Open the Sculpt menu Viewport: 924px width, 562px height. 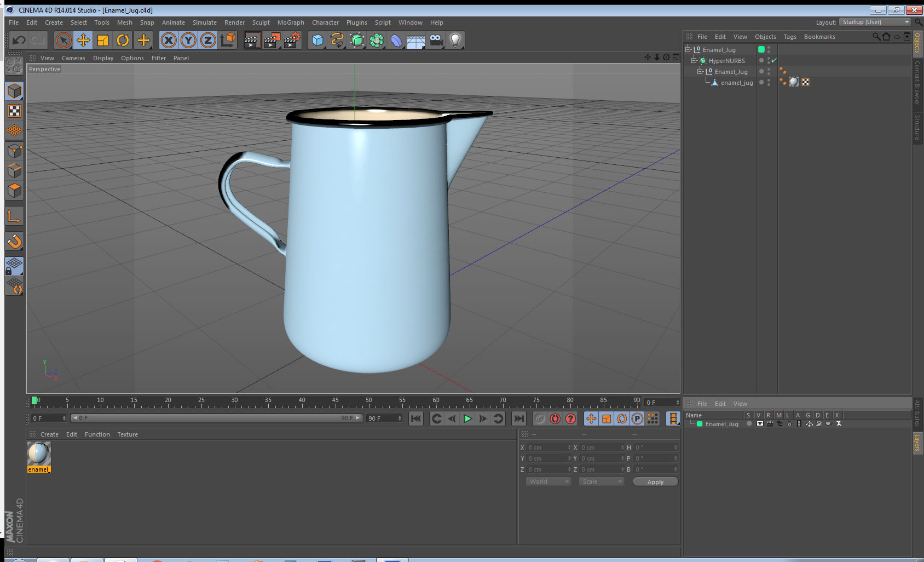[261, 22]
